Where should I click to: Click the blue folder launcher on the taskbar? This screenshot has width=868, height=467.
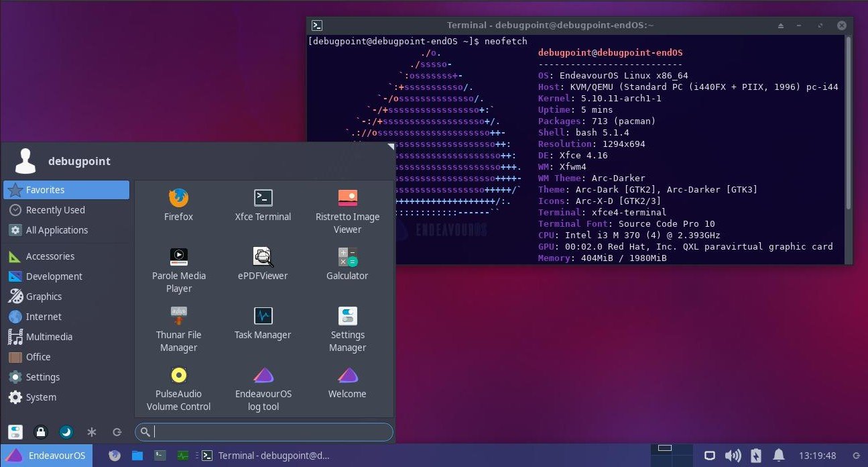point(137,455)
